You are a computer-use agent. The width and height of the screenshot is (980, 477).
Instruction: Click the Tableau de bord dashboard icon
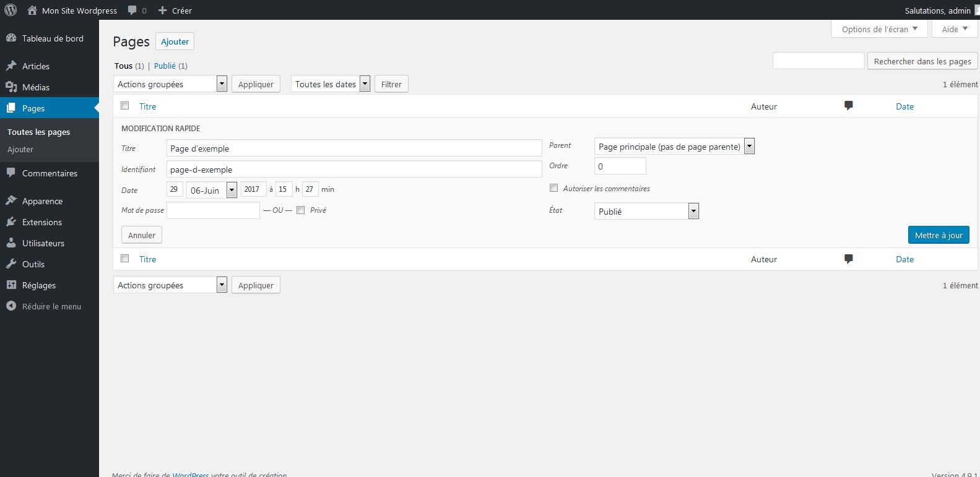click(x=11, y=38)
